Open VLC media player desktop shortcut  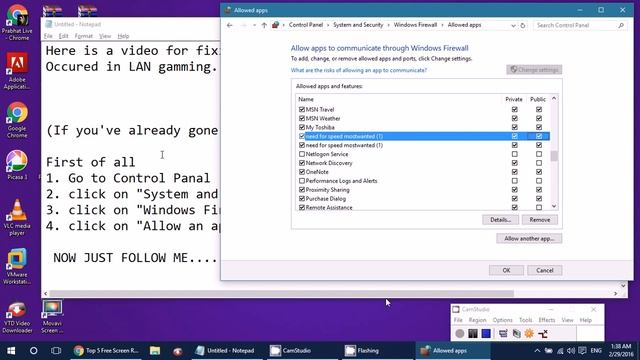tap(17, 218)
